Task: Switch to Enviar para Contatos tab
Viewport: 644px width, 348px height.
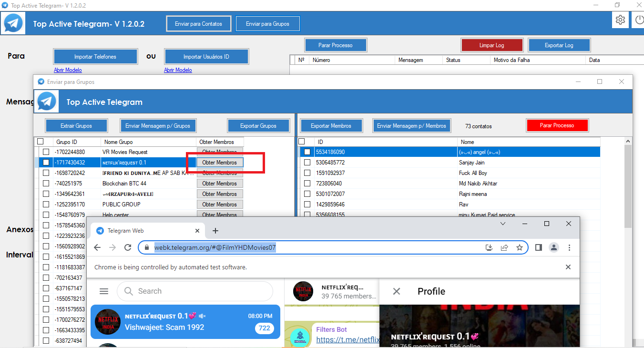Action: (x=198, y=24)
